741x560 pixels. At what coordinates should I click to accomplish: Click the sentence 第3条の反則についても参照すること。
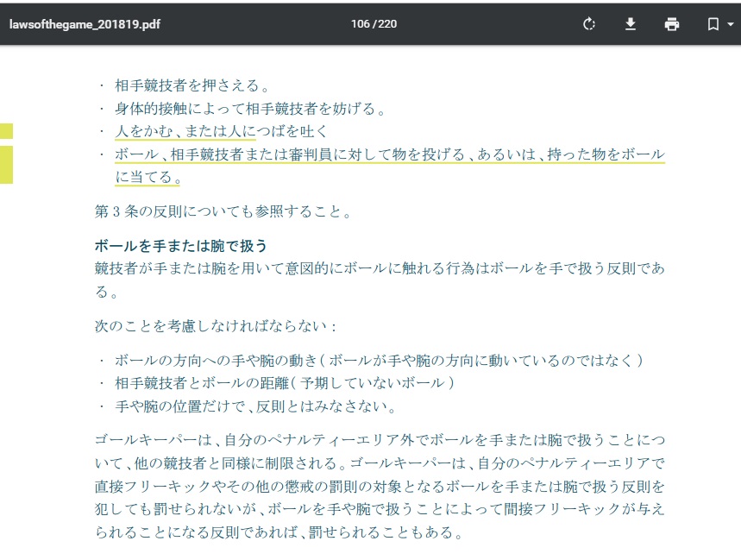(223, 211)
